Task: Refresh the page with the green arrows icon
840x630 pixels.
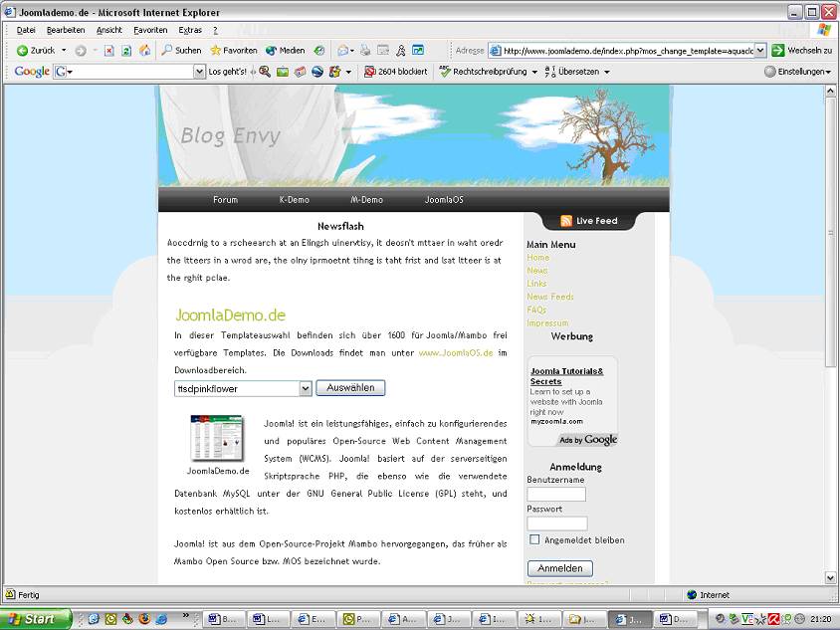Action: [126, 51]
